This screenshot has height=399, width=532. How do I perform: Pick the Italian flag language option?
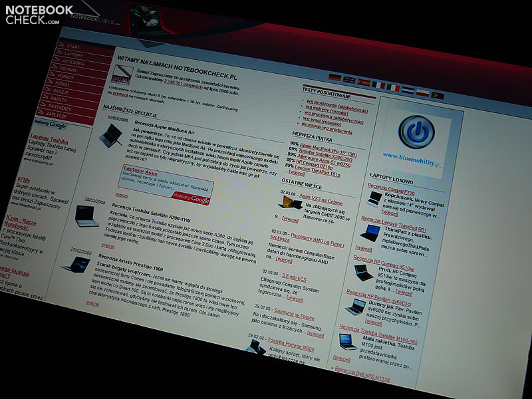[393, 88]
